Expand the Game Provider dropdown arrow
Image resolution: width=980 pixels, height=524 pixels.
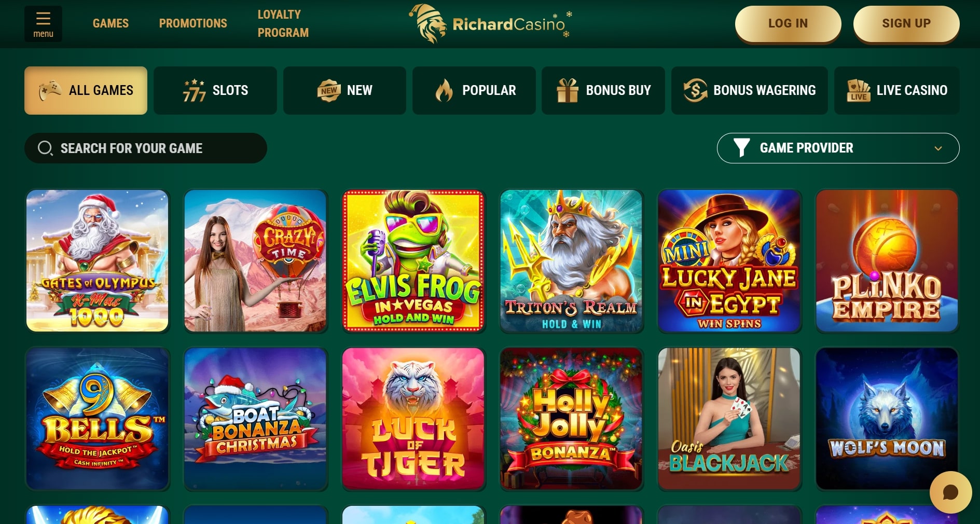(x=938, y=148)
